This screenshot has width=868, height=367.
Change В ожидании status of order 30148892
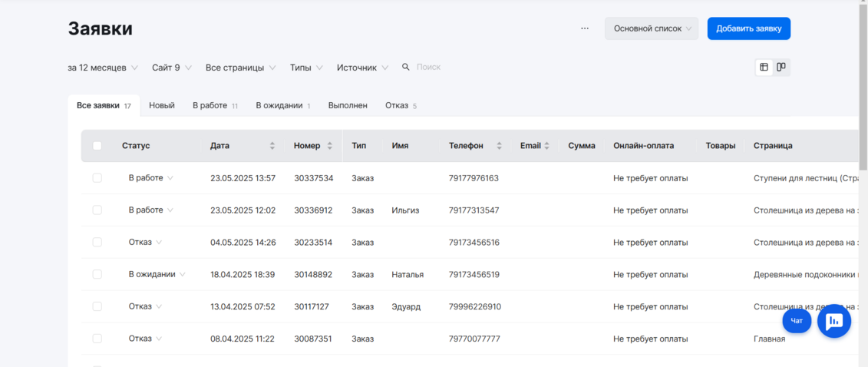(x=157, y=275)
